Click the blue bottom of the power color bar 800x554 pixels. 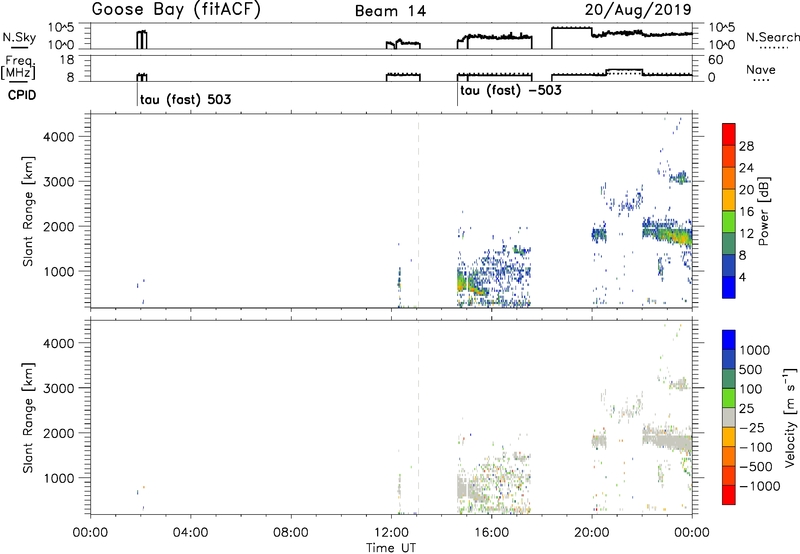[x=729, y=287]
